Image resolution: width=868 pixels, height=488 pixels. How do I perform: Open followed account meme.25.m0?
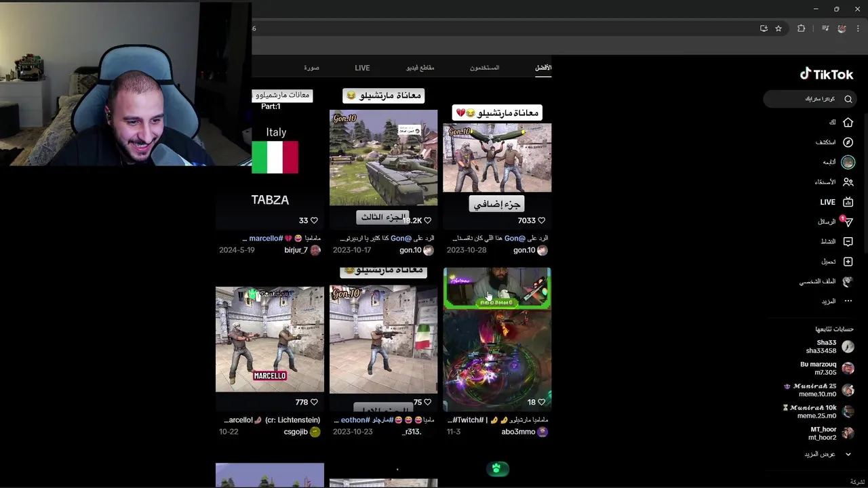click(x=818, y=411)
